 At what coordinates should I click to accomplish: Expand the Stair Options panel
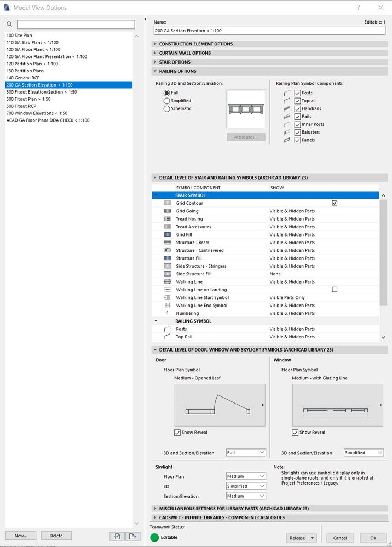269,62
